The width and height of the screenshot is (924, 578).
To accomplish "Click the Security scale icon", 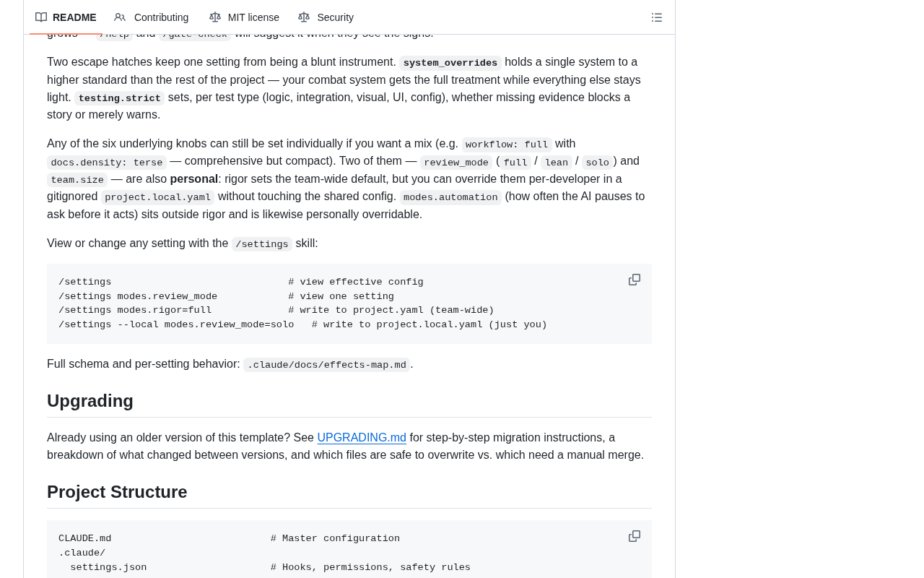I will [304, 17].
